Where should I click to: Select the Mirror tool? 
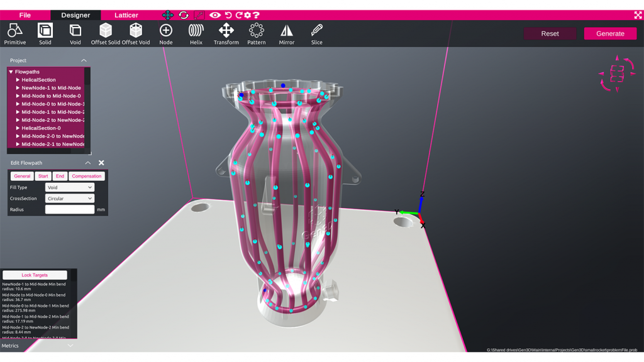coord(286,31)
